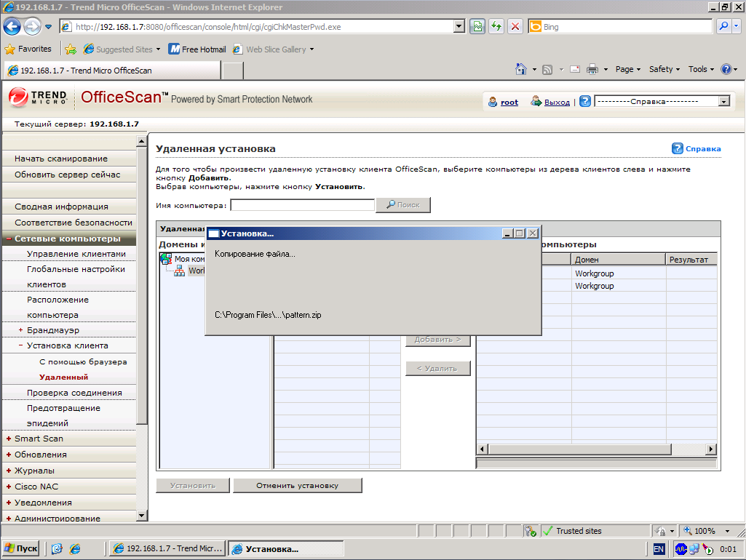The width and height of the screenshot is (746, 560).
Task: Click the Add to Favorites bar icon
Action: tap(71, 49)
